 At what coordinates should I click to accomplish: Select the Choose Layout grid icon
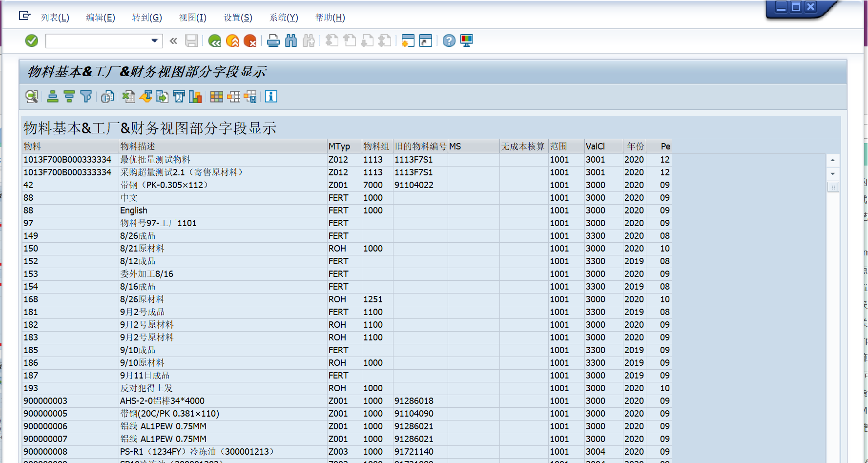pos(216,97)
